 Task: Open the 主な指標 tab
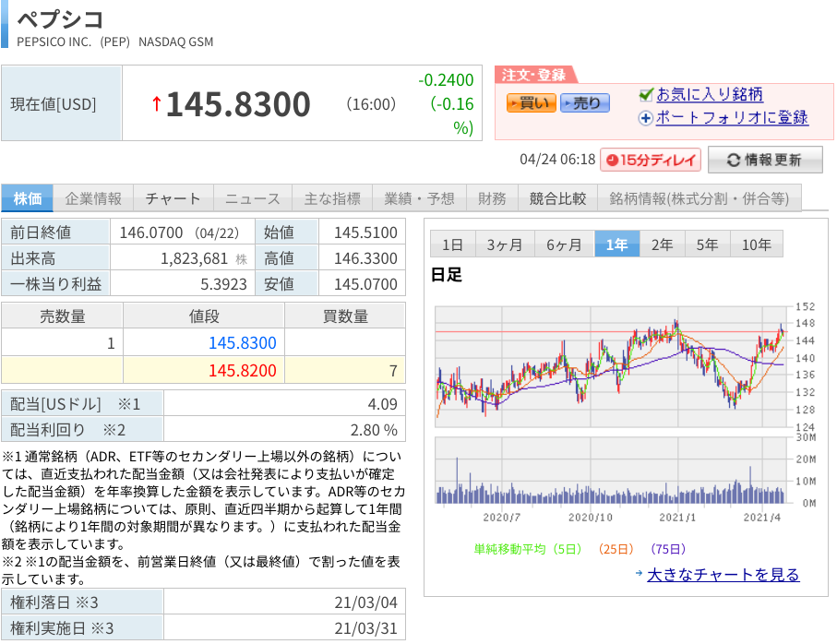tap(332, 198)
